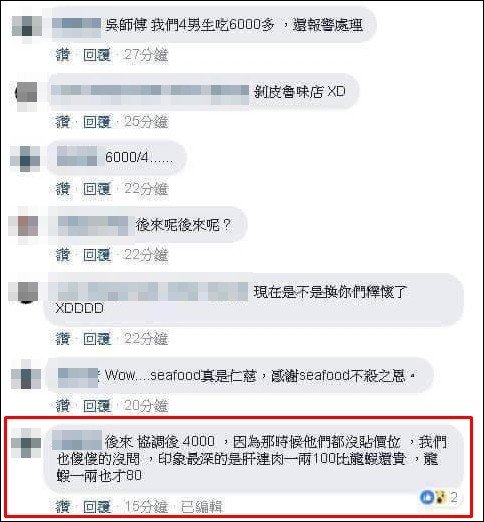This screenshot has height=522, width=484.
Task: Reply to the 6000/4 comment
Action: tap(97, 189)
